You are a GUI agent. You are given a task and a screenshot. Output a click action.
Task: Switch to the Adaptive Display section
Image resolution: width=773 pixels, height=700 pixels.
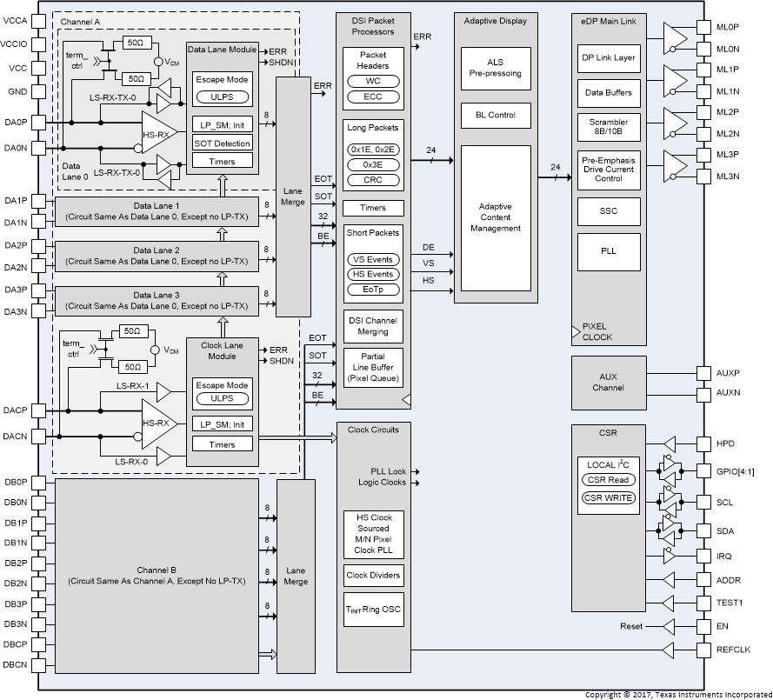[x=496, y=20]
